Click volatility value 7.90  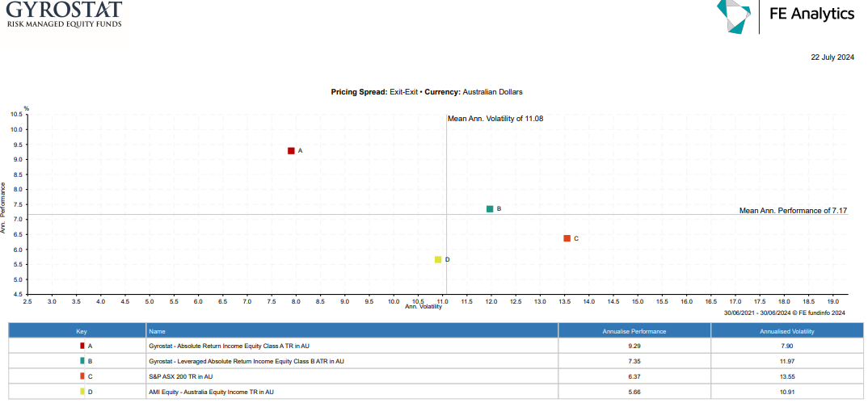(x=787, y=346)
